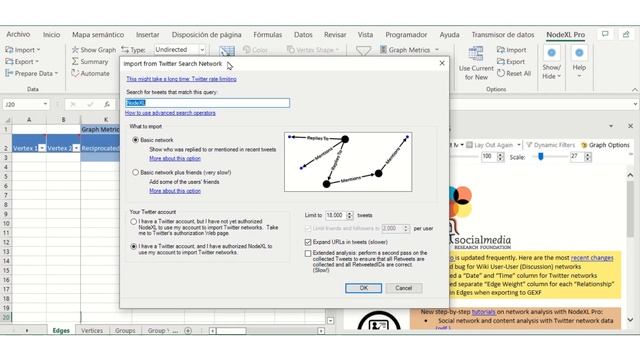
Task: Click the share icon in ribbon corner
Action: click(626, 34)
